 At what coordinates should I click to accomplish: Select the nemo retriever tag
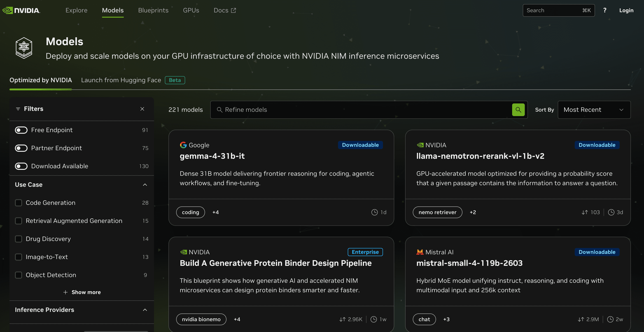tap(438, 212)
